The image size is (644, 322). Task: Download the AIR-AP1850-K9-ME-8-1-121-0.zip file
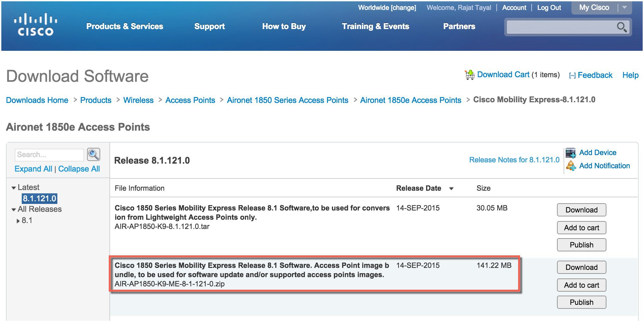click(x=581, y=268)
